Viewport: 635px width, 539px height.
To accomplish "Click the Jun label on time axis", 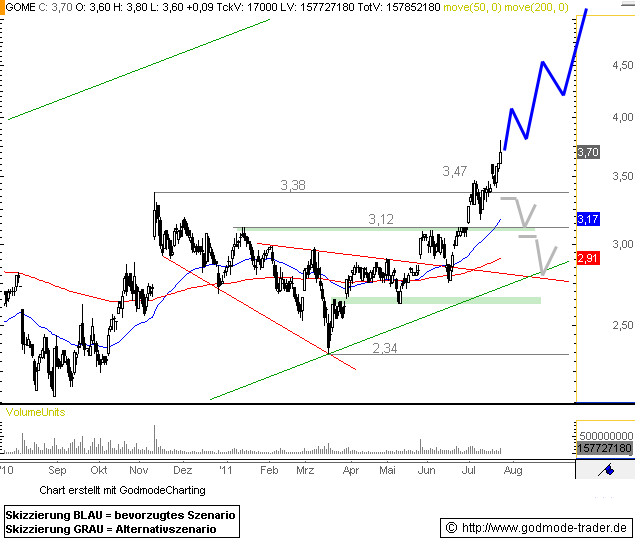I will pos(426,470).
